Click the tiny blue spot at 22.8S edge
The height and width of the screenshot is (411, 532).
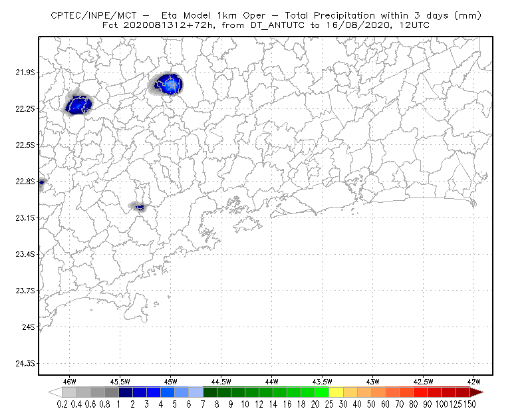click(41, 183)
